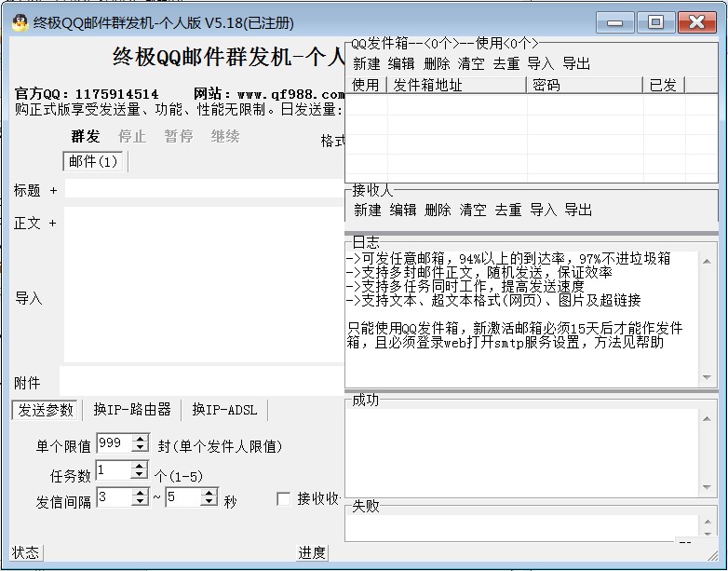Screen dimensions: 728x571
Task: Minimize the mail sender window
Action: tap(614, 22)
